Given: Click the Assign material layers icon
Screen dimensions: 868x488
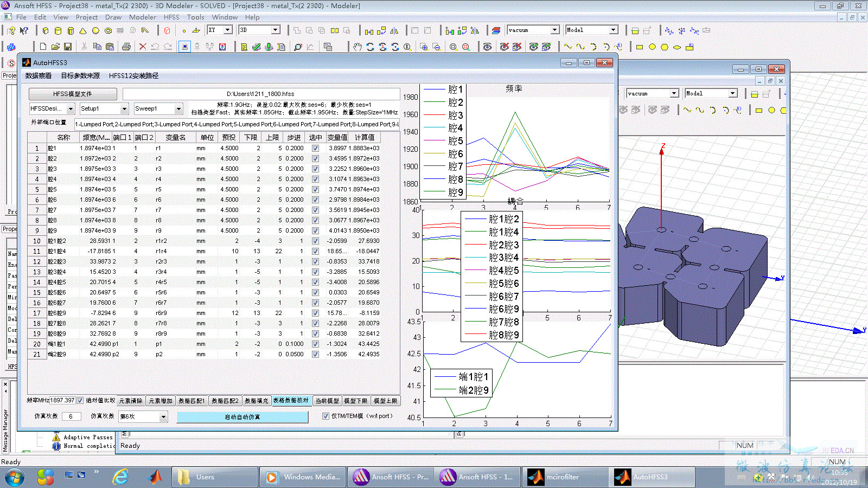Looking at the screenshot, I should pyautogui.click(x=496, y=30).
